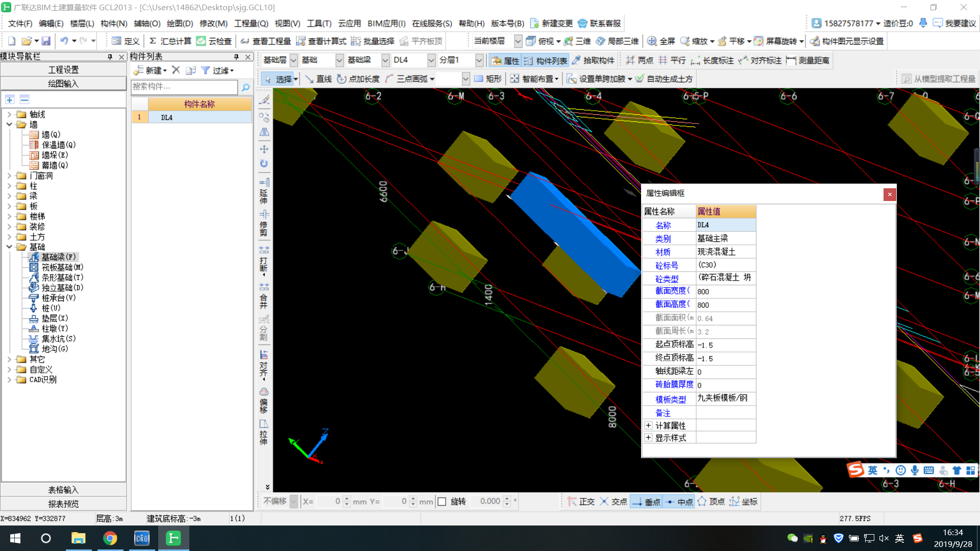Select 点加长度 drawing tool

[x=358, y=79]
